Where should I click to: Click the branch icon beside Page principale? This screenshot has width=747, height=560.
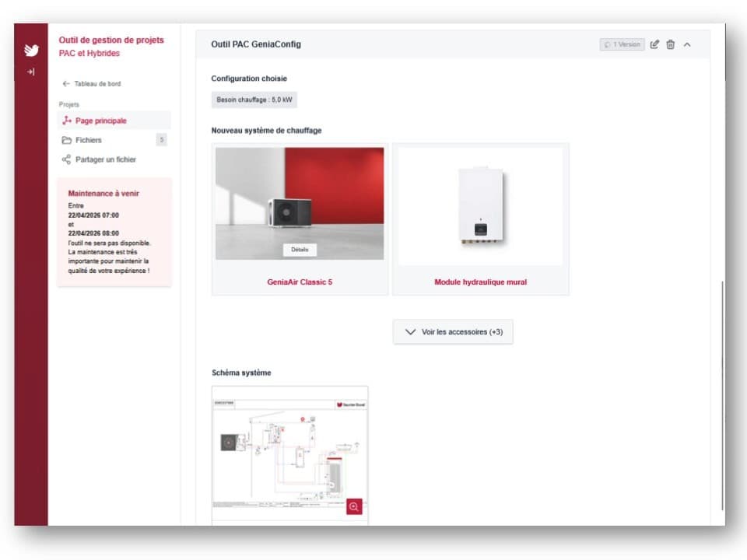coord(67,121)
